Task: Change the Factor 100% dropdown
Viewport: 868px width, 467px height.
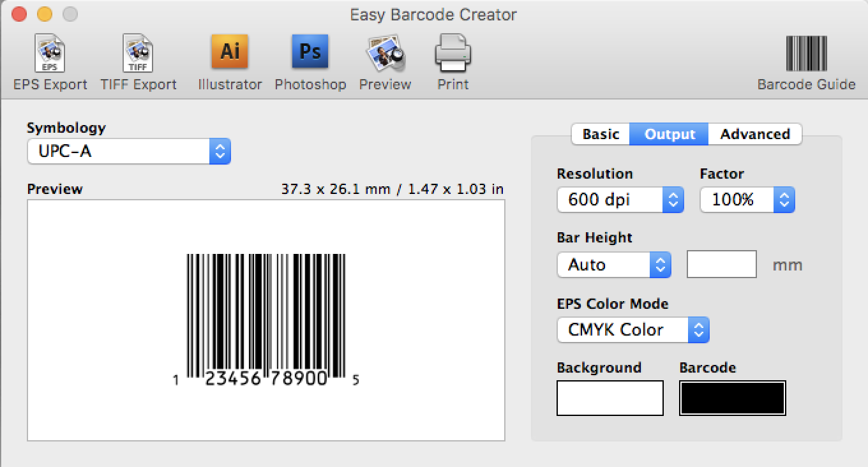Action: (747, 200)
